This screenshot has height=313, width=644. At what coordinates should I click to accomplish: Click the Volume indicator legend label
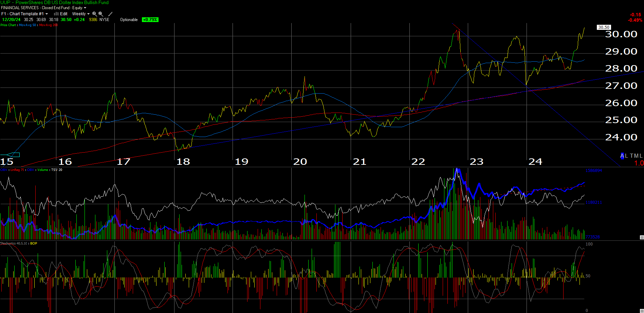coord(43,170)
